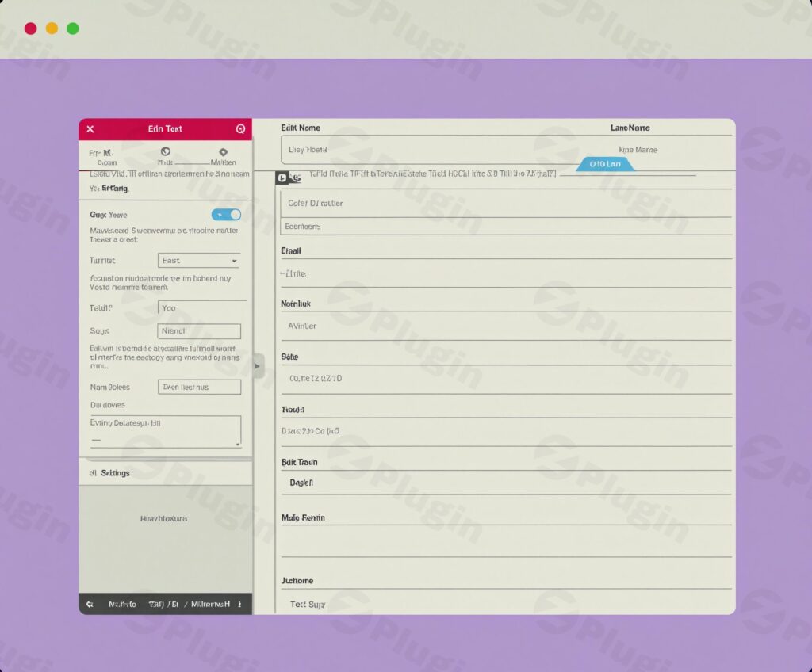Click the Huavhtoxura link in the lower panel

(x=165, y=518)
